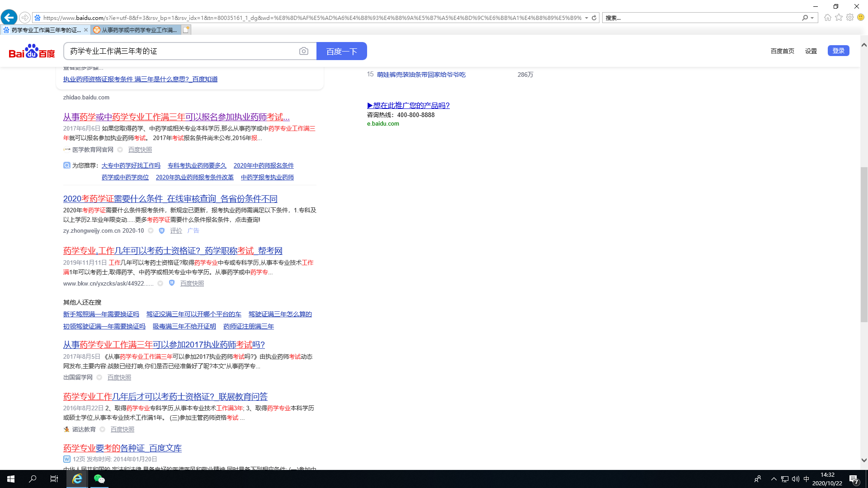
Task: Expand the search provider dropdown arrow
Action: 812,18
